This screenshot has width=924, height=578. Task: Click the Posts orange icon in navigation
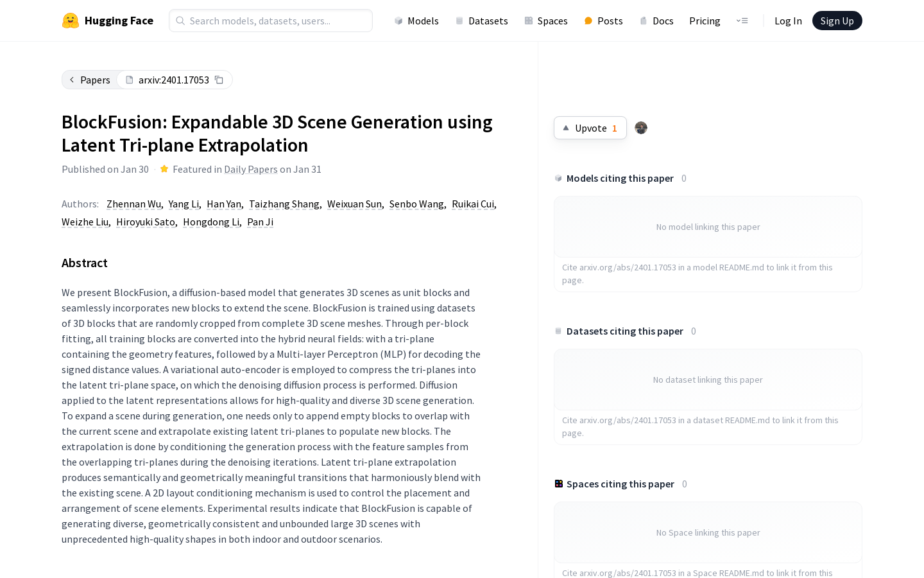point(588,21)
